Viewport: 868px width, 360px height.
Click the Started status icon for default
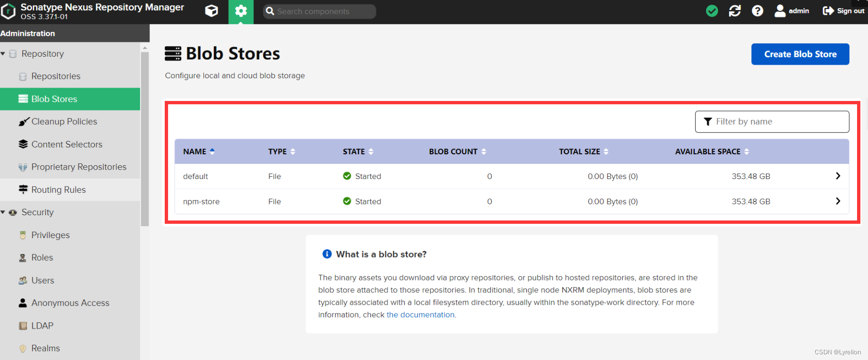(347, 176)
